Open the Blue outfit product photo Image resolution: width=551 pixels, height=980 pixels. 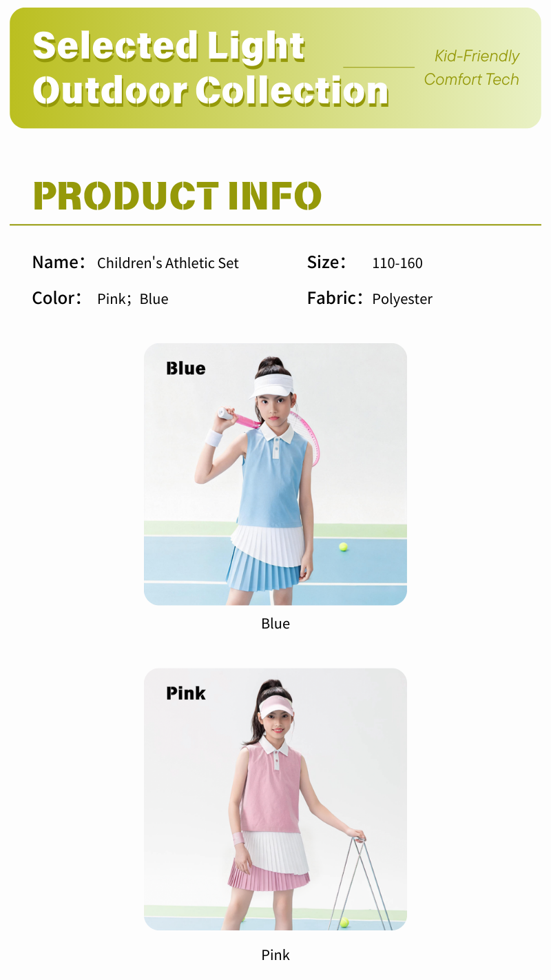tap(275, 474)
